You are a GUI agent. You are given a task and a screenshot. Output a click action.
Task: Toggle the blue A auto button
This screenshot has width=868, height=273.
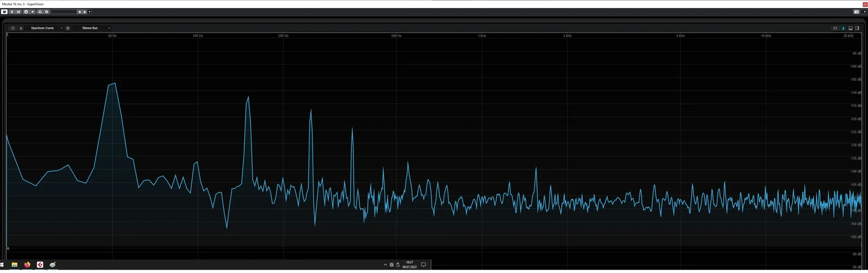click(x=843, y=28)
